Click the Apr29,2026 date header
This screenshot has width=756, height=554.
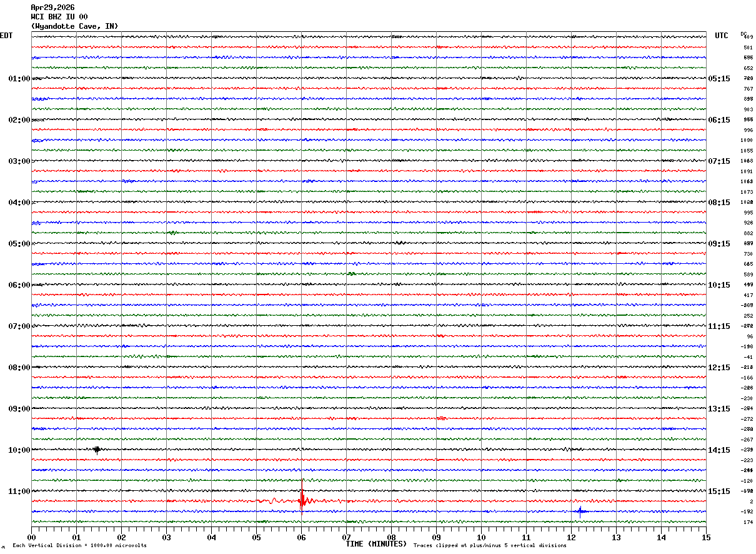[x=52, y=8]
